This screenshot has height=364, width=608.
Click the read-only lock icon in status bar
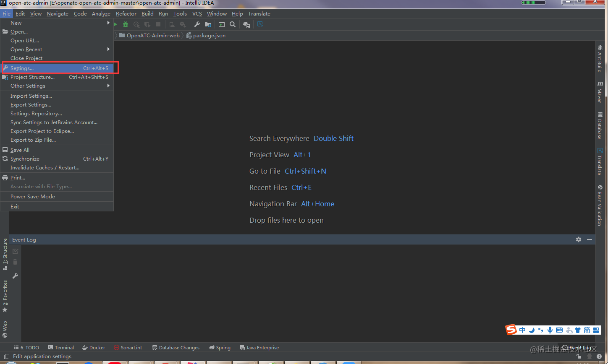[579, 356]
